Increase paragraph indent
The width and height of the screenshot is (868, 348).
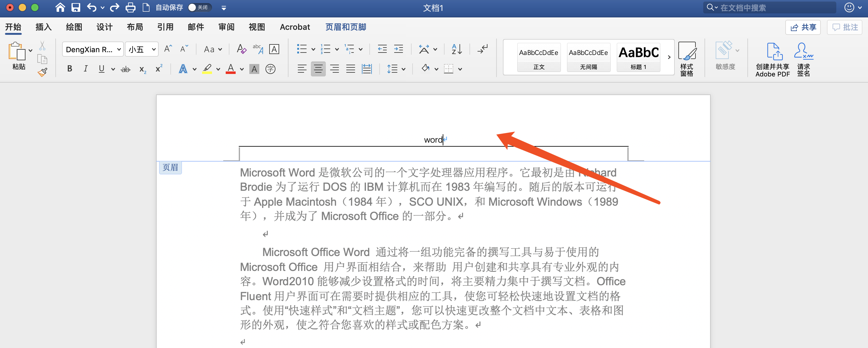click(398, 49)
